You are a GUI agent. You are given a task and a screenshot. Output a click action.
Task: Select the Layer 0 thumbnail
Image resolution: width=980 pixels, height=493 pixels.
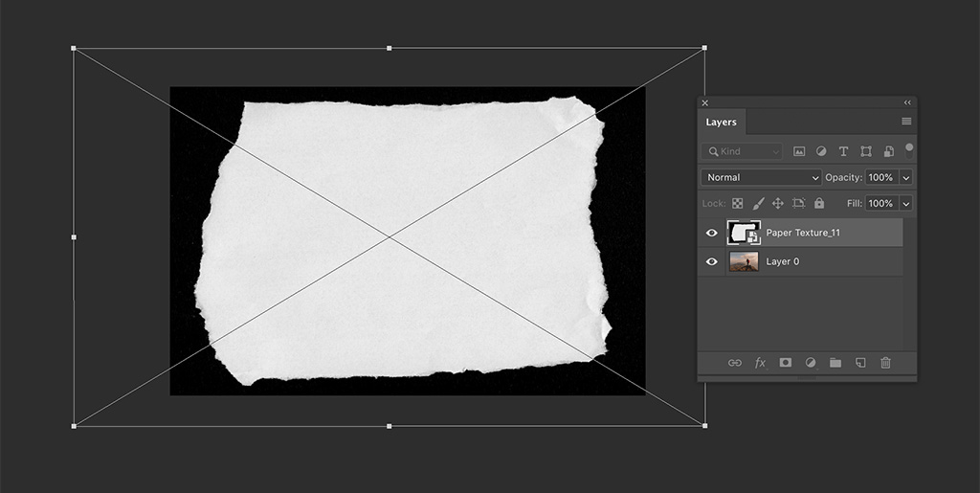(744, 261)
